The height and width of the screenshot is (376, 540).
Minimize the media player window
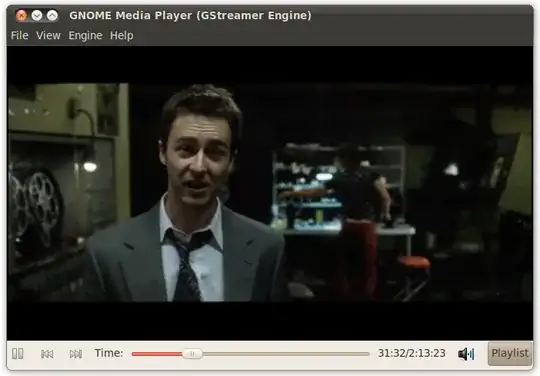coord(37,15)
